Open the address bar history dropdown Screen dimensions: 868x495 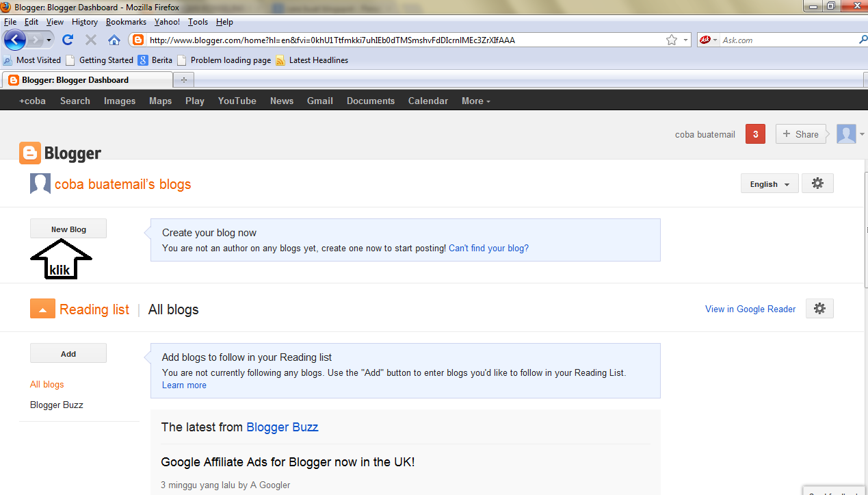(x=686, y=40)
